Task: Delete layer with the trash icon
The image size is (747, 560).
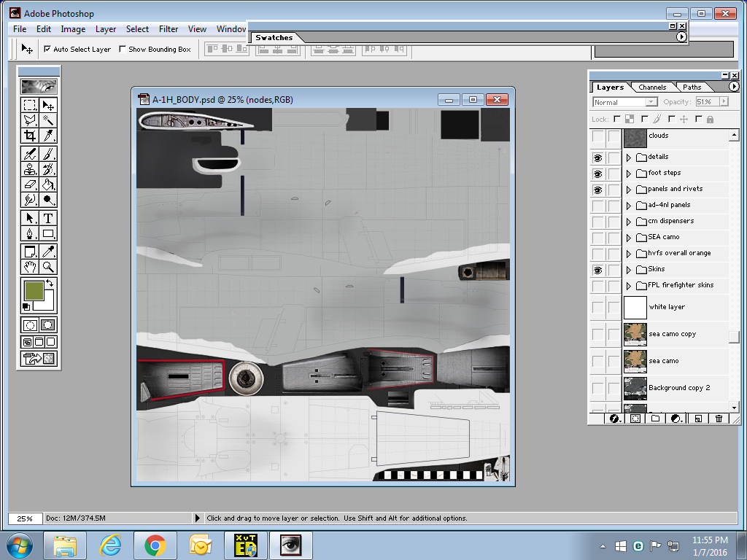Action: click(x=719, y=419)
